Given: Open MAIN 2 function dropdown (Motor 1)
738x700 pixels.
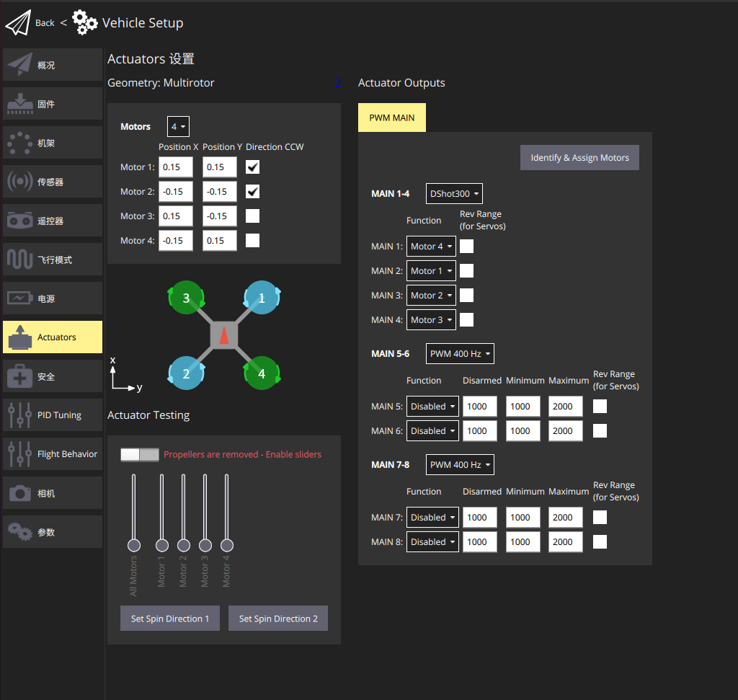Looking at the screenshot, I should pyautogui.click(x=431, y=270).
